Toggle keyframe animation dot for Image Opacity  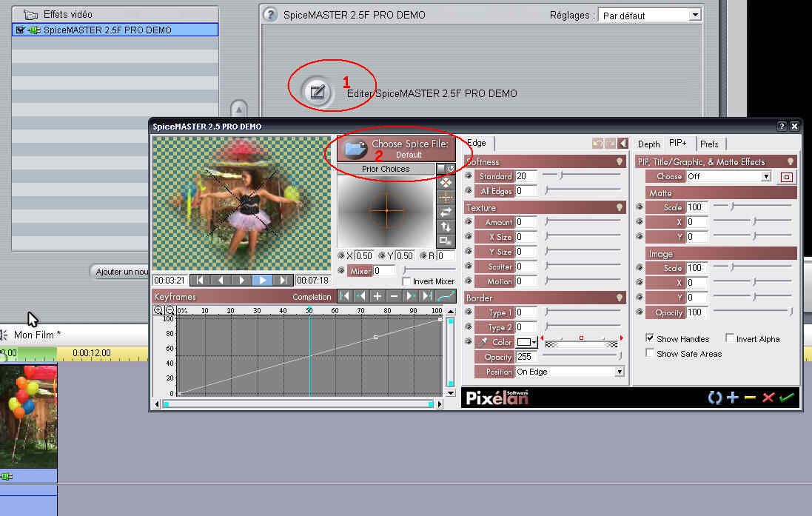(x=640, y=312)
